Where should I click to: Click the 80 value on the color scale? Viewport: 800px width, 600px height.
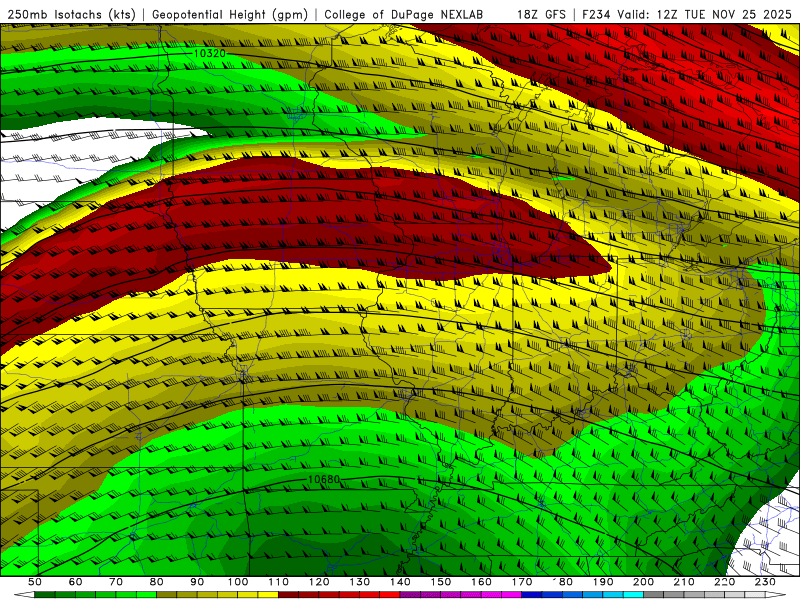click(157, 582)
